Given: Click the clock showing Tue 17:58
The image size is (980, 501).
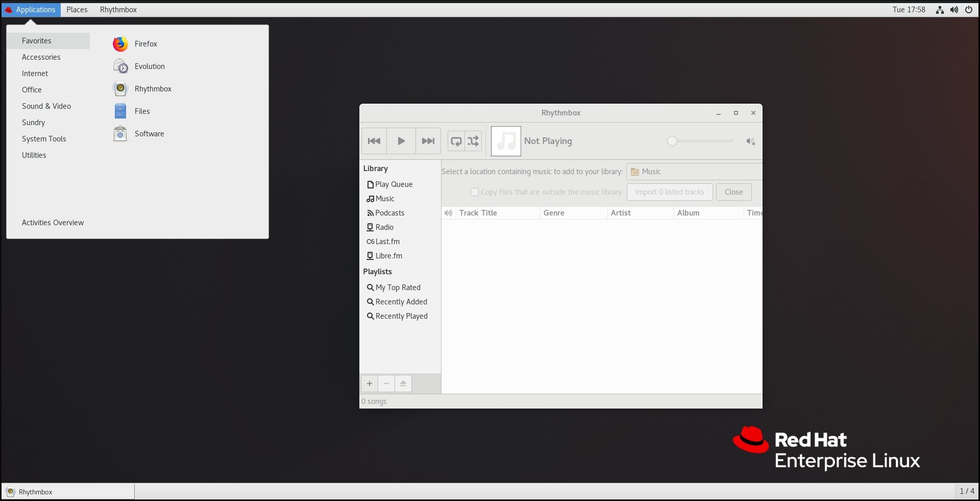Looking at the screenshot, I should click(x=909, y=10).
